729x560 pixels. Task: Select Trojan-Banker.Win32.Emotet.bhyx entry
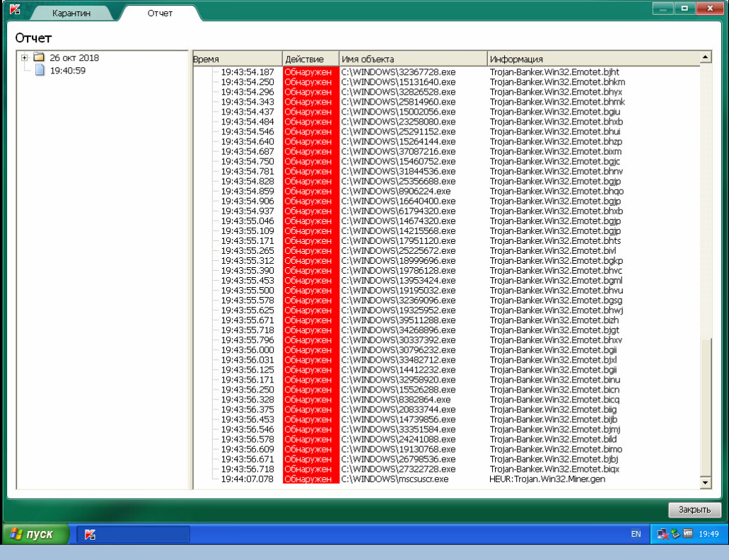click(x=556, y=92)
